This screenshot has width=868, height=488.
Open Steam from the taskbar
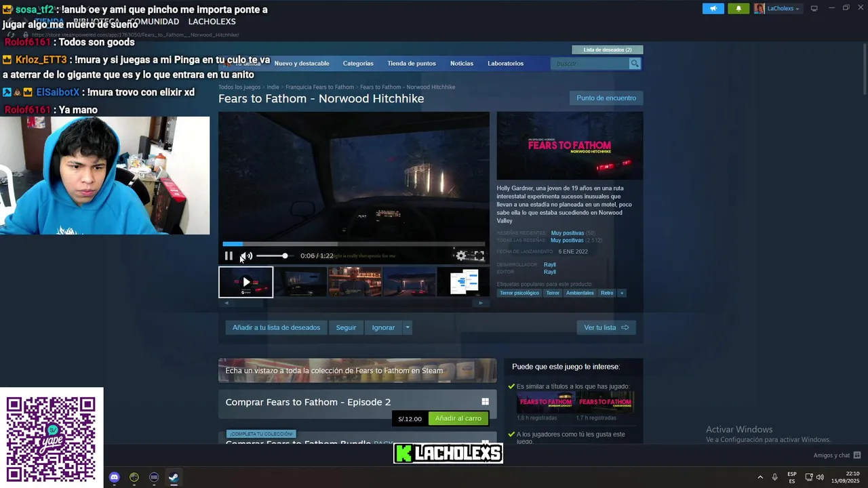coord(174,477)
